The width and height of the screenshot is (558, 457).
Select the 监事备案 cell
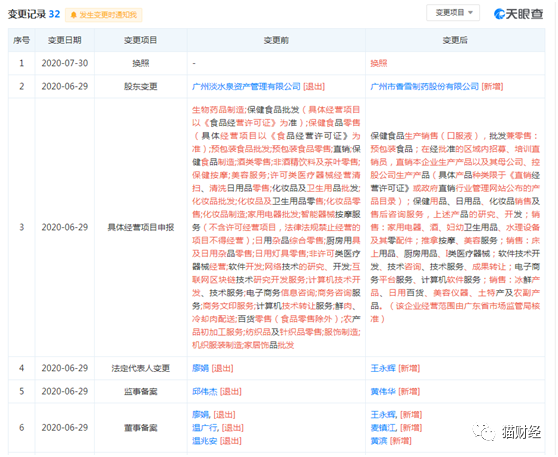pos(141,392)
